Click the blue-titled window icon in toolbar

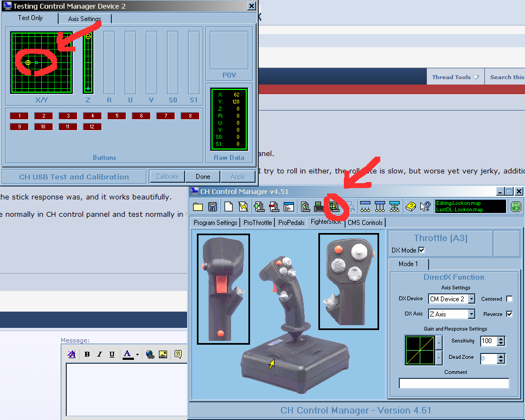click(x=289, y=207)
